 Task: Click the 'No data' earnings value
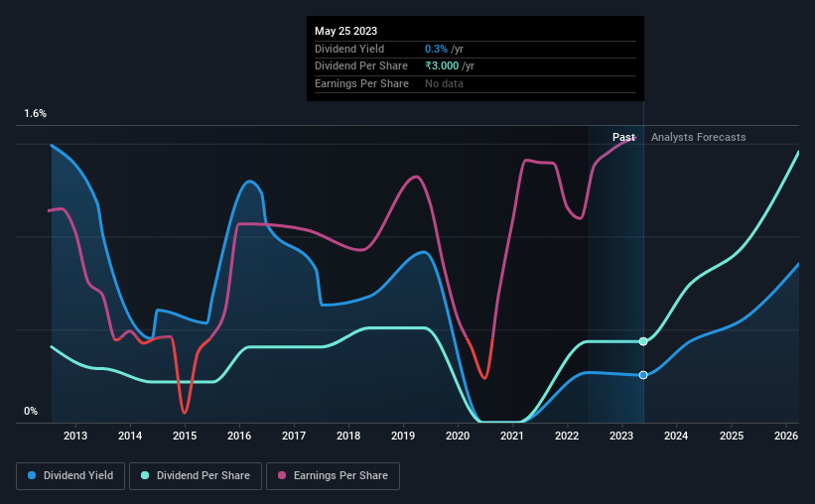(x=444, y=83)
